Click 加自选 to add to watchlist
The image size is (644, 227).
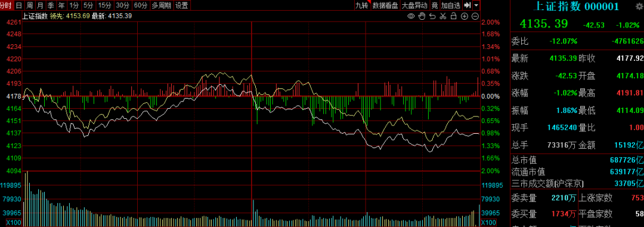(x=451, y=5)
